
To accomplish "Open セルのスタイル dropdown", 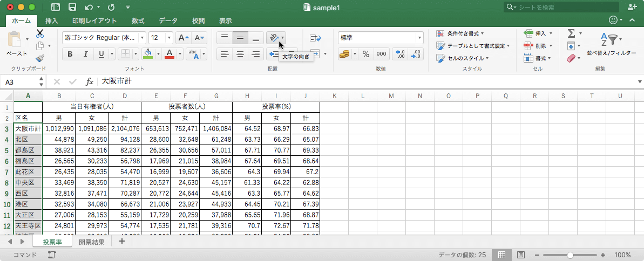I will [x=463, y=58].
